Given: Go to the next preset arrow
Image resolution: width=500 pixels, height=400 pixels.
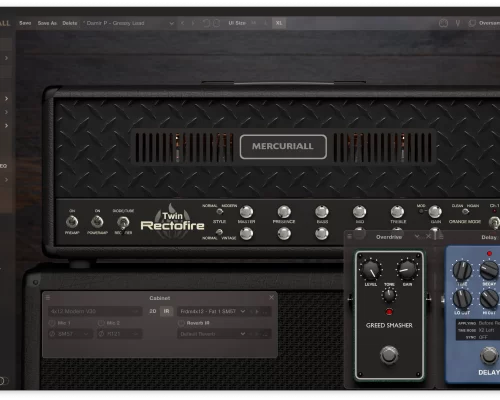Looking at the screenshot, I should [x=193, y=23].
